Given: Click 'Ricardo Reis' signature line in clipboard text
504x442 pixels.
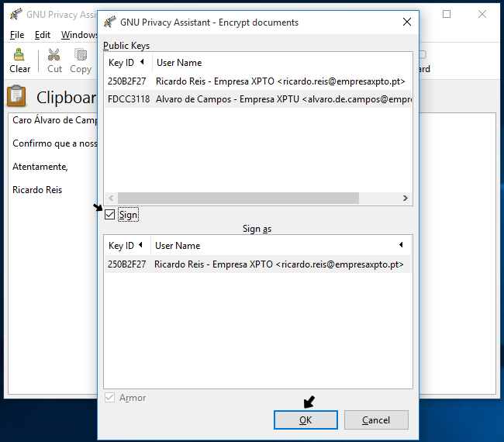Looking at the screenshot, I should 37,190.
